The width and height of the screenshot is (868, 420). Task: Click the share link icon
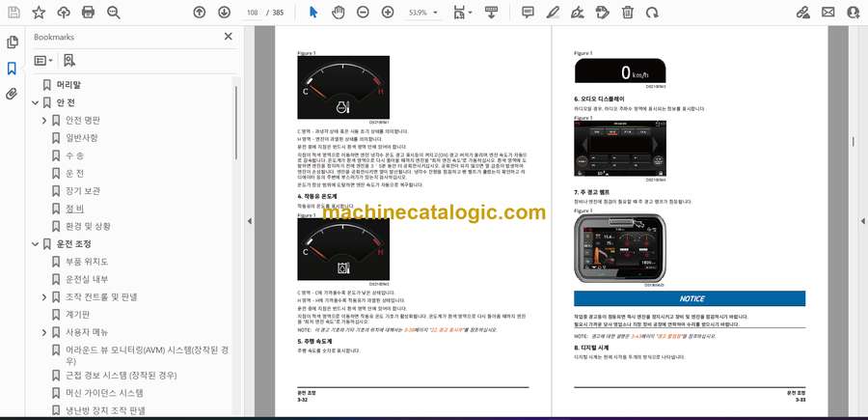(802, 13)
